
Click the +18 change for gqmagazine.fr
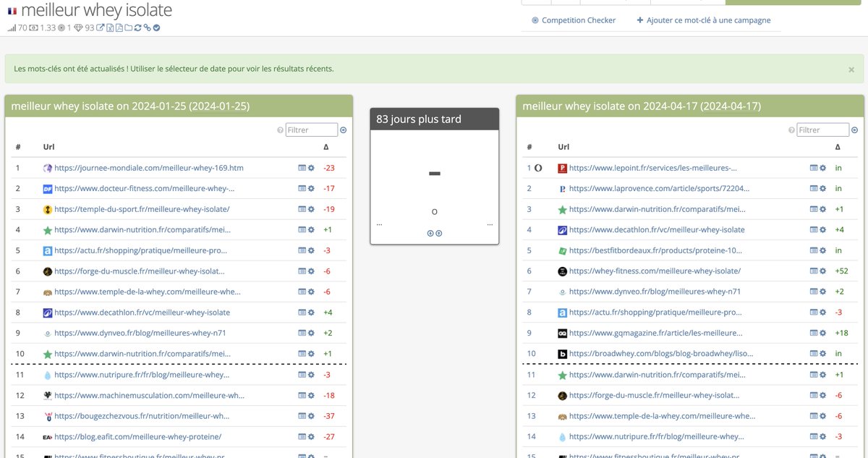point(841,333)
